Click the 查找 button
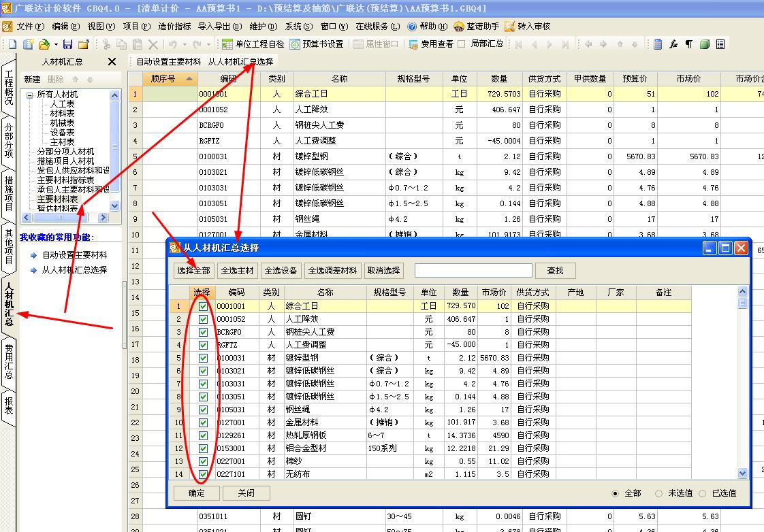Screen dimensions: 764x532 pyautogui.click(x=556, y=271)
